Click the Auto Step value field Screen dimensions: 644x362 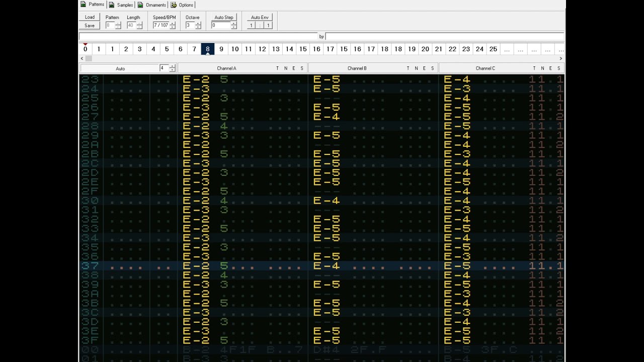click(x=221, y=25)
